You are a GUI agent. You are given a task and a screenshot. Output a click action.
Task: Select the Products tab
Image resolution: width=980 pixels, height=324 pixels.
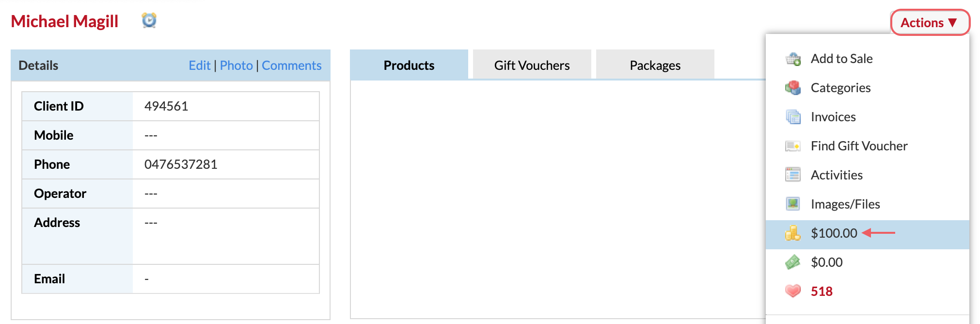pos(409,65)
